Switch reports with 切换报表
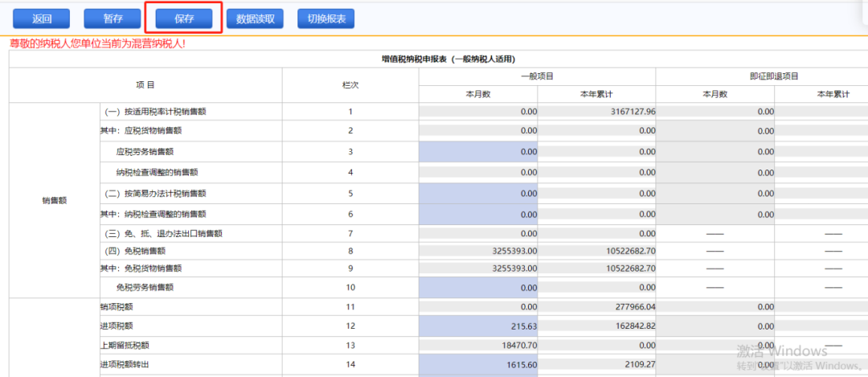Screen dimensions: 868x377 326,18
